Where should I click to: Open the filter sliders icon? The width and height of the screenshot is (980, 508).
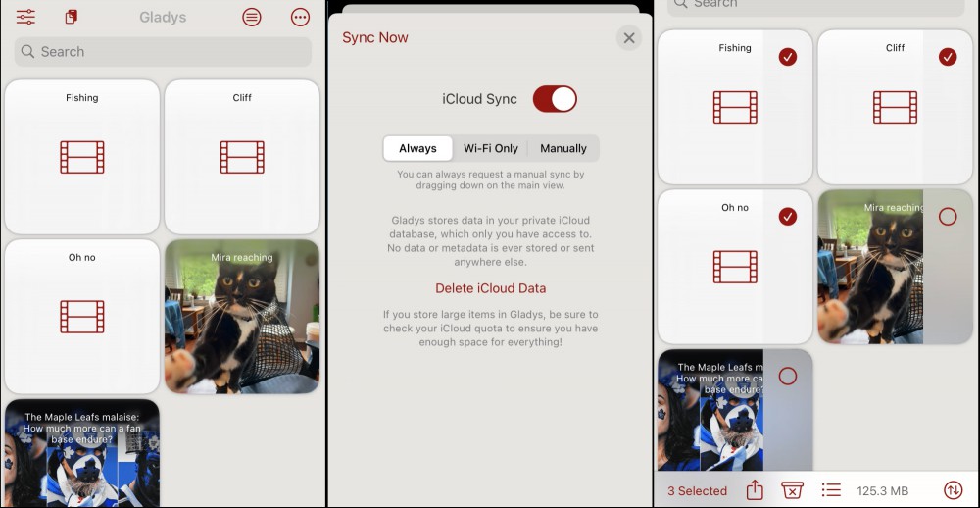[25, 17]
